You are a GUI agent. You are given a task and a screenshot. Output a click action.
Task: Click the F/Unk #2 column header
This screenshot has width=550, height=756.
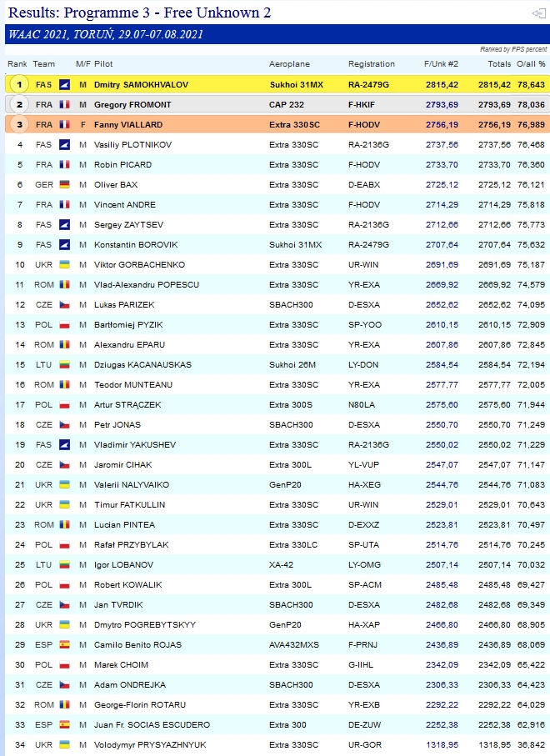441,63
